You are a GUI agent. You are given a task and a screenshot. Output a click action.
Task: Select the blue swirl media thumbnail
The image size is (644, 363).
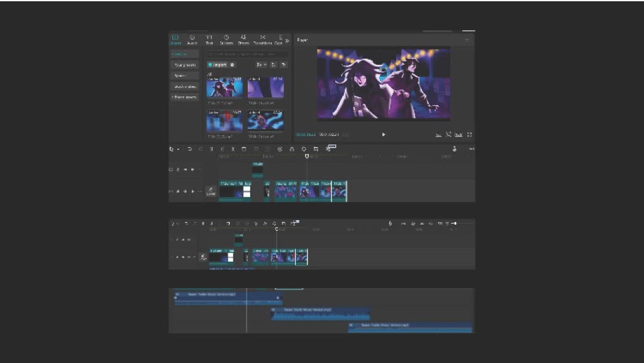pos(265,121)
